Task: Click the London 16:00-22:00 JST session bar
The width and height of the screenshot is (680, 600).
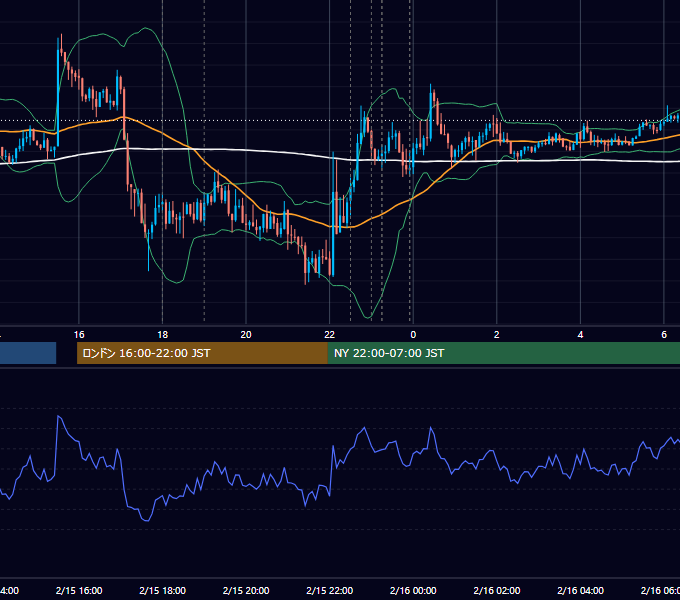Action: pos(202,353)
